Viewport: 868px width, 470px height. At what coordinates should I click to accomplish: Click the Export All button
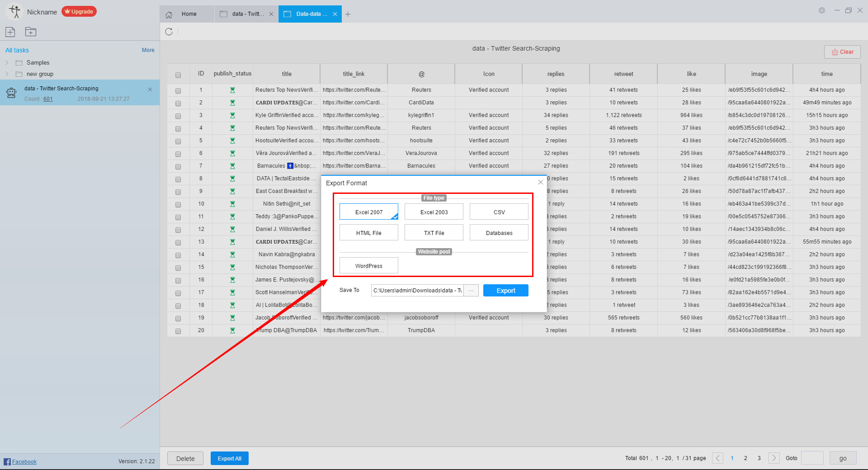[x=230, y=458]
